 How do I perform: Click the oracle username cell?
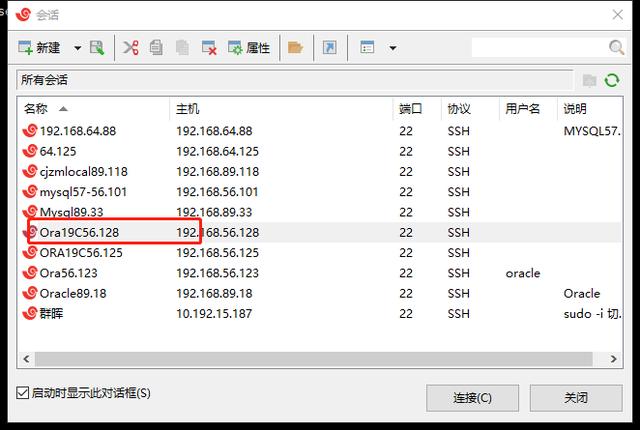tap(522, 273)
